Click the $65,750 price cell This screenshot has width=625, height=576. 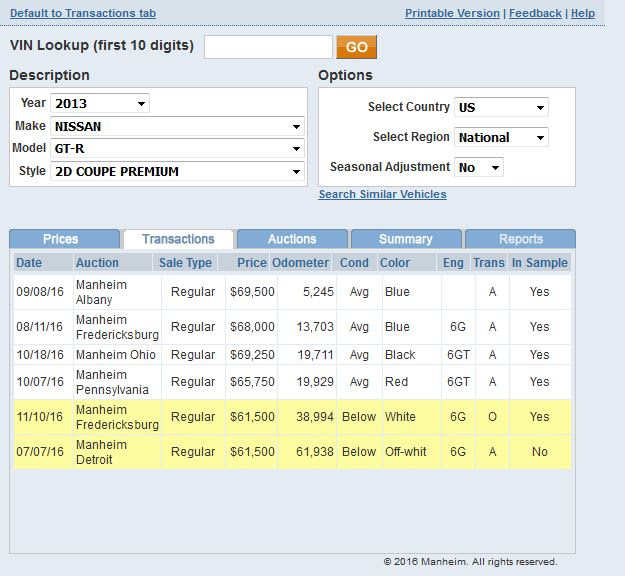pyautogui.click(x=252, y=382)
